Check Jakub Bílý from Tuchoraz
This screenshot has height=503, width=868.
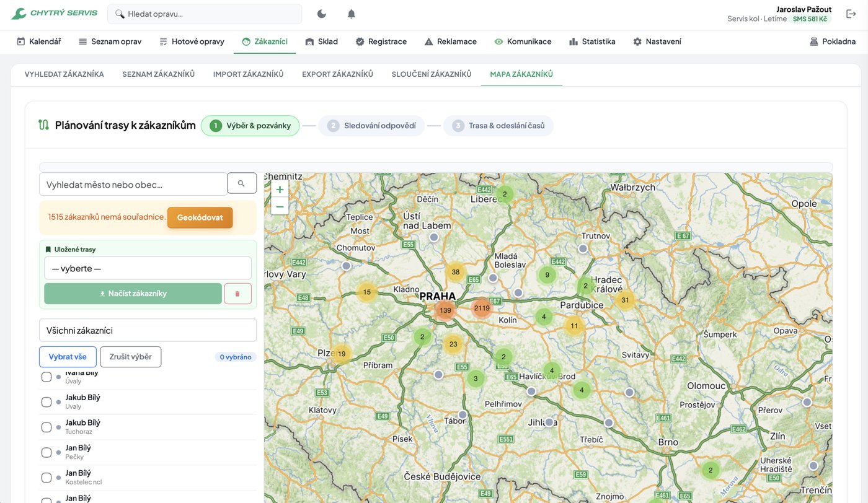(46, 427)
